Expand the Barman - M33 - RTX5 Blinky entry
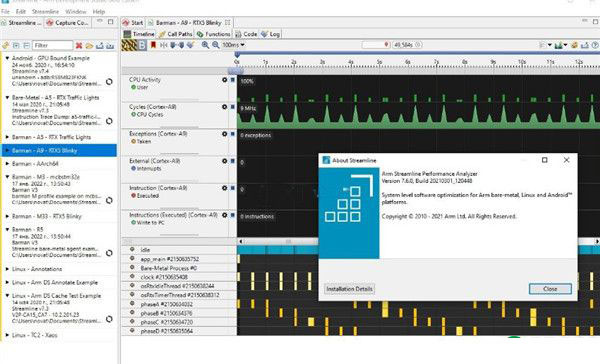Screen dimensions: 600x364 (x=7, y=216)
